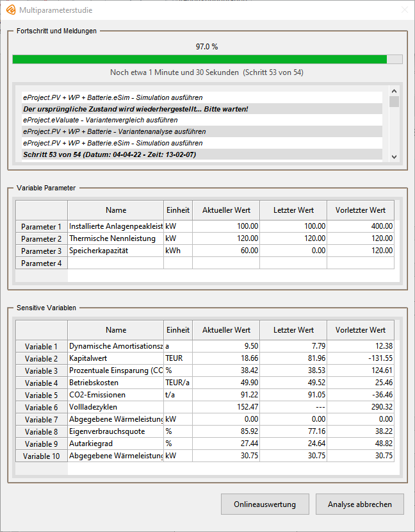
Task: Click Letzter Wert header in Variable Parameter table
Action: (293, 210)
